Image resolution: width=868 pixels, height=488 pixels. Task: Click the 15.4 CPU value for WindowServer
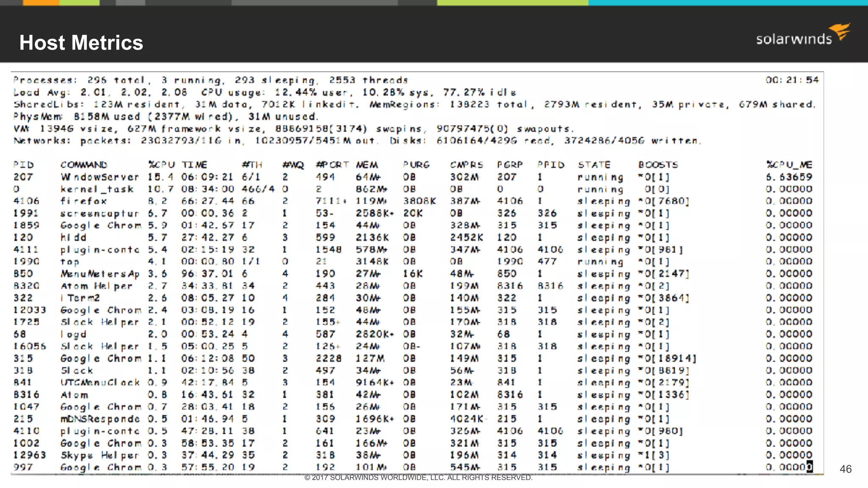(161, 177)
